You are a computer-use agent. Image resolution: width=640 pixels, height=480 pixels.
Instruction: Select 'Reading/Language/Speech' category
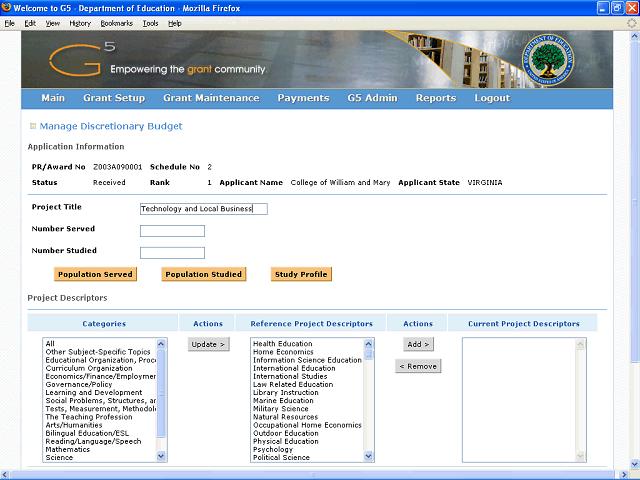[93, 442]
